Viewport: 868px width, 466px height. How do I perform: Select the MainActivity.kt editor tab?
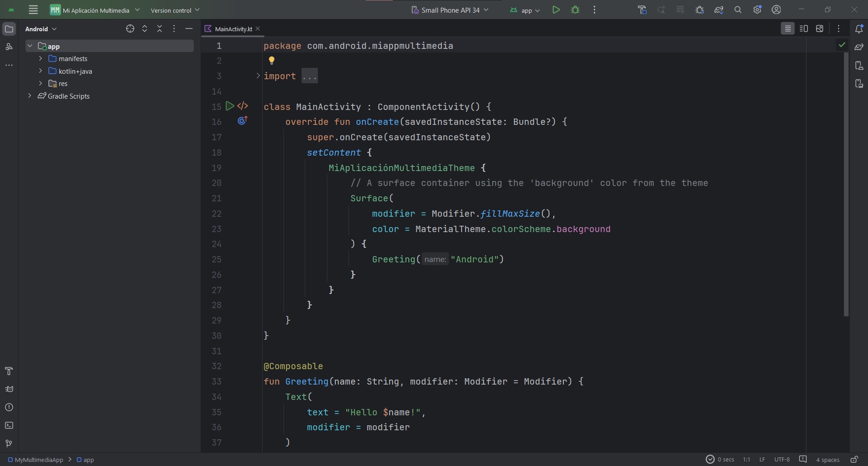coord(233,29)
